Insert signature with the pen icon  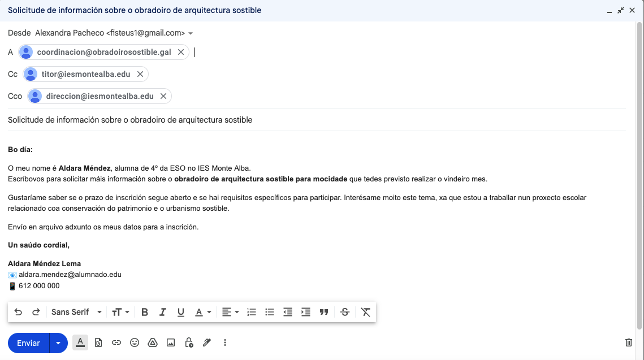click(207, 342)
